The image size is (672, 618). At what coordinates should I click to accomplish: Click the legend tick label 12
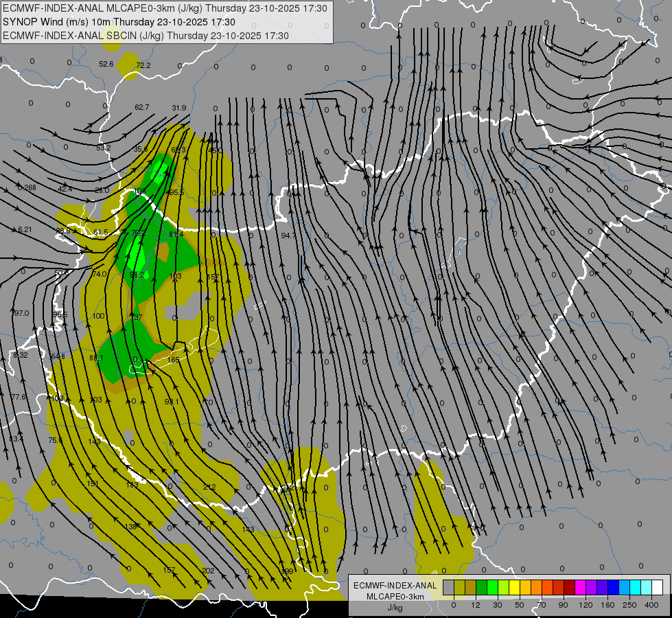(475, 605)
